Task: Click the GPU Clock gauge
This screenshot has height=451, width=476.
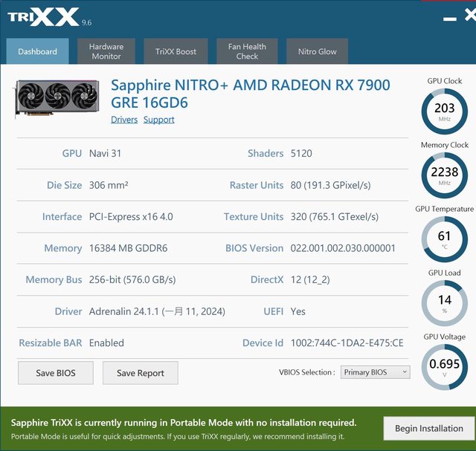Action: click(444, 111)
